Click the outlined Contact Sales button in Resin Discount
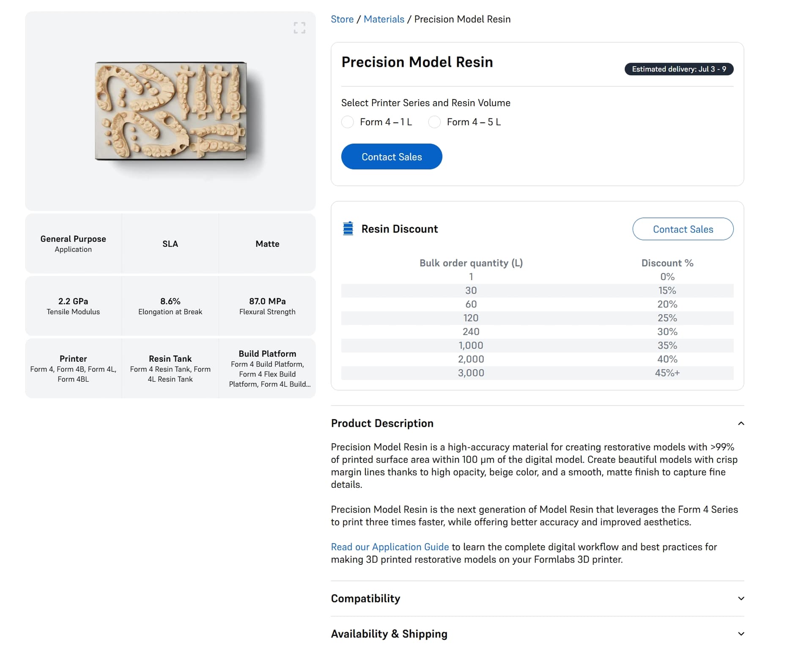812x668 pixels. point(683,229)
